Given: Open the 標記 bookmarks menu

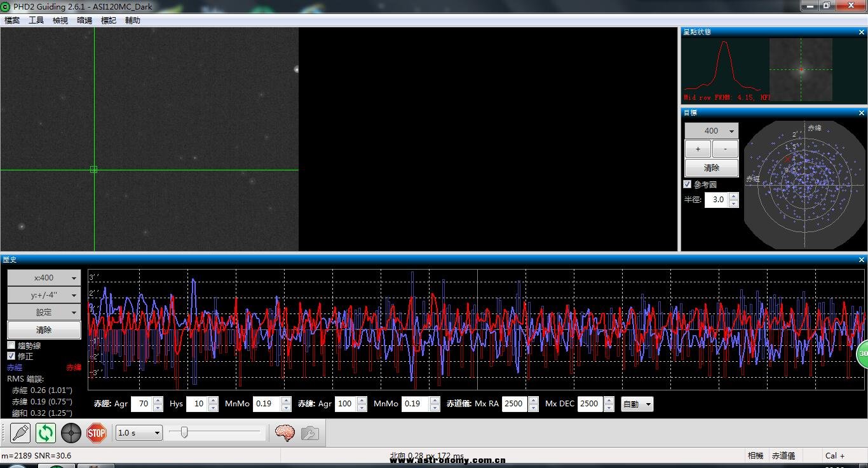Looking at the screenshot, I should (109, 20).
